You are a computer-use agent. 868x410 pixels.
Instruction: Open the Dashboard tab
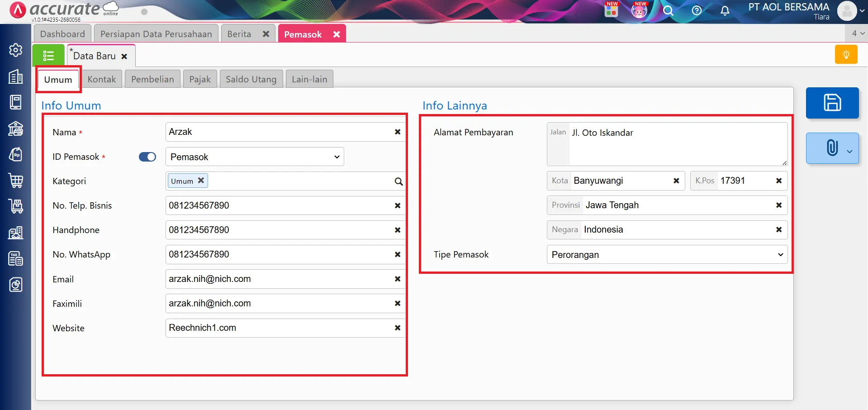[x=62, y=34]
